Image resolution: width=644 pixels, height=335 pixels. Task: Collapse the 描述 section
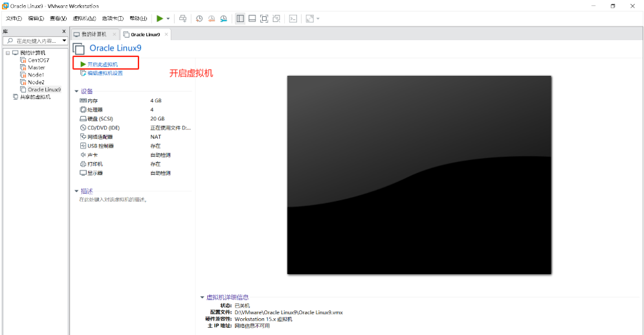pyautogui.click(x=76, y=191)
